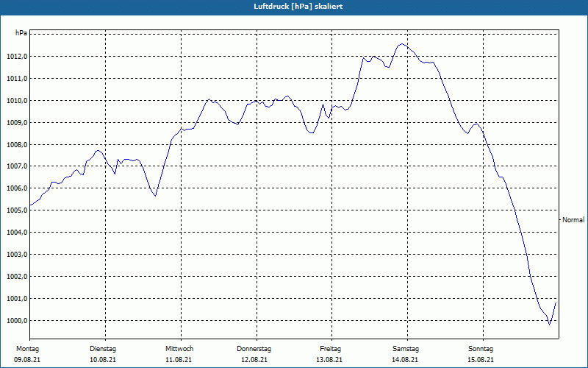
Task: Click the 09.08.21 date label
Action: (27, 360)
